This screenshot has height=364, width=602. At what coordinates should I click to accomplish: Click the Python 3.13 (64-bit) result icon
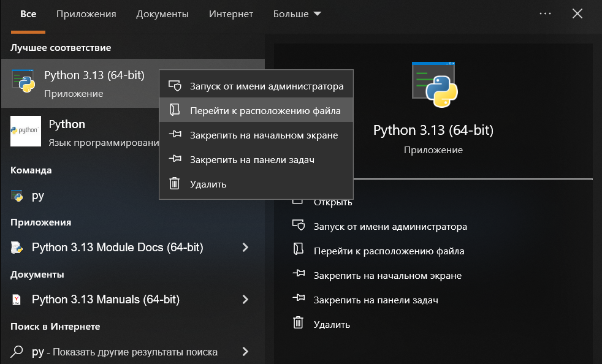23,81
